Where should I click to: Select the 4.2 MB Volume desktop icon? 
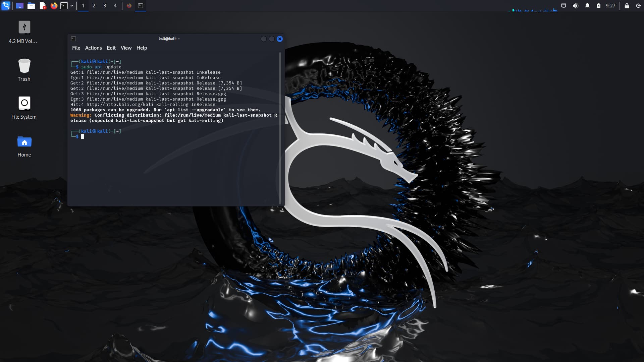pyautogui.click(x=24, y=32)
